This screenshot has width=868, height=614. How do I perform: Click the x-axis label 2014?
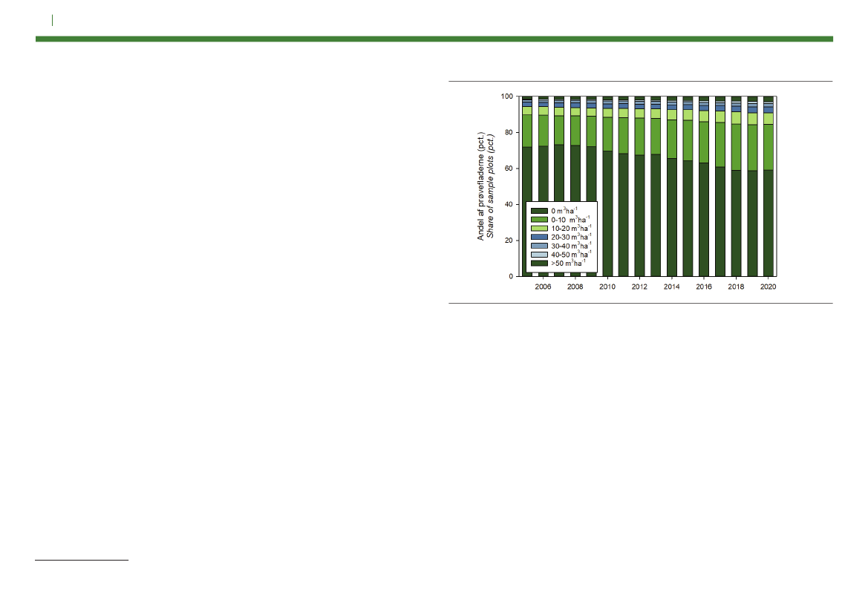671,287
